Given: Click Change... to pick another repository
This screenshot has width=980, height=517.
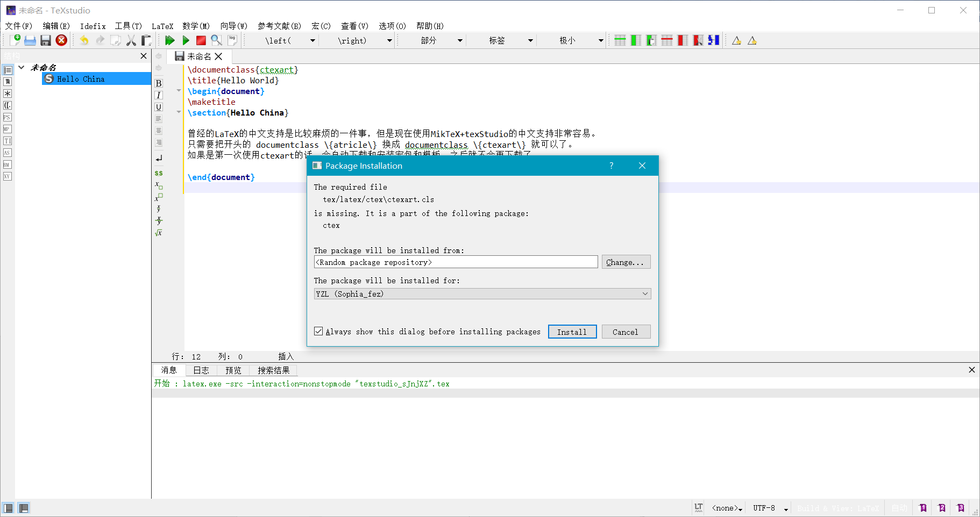Looking at the screenshot, I should coord(626,262).
